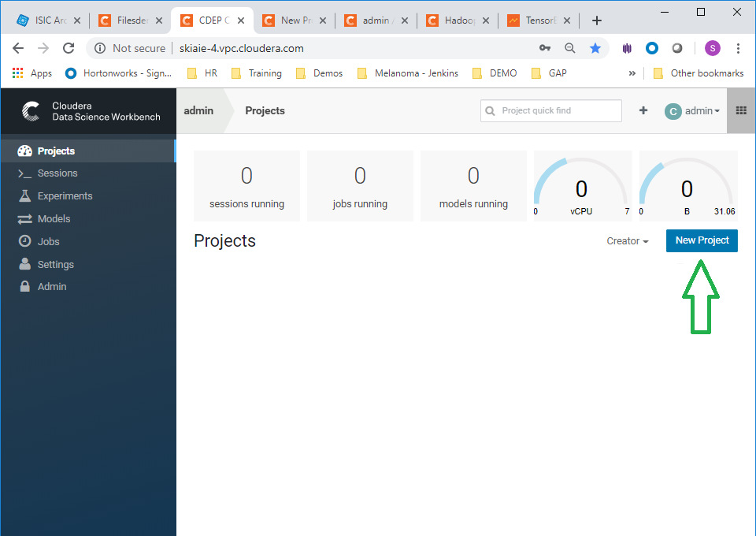Open Projects in the sidebar

[87, 151]
